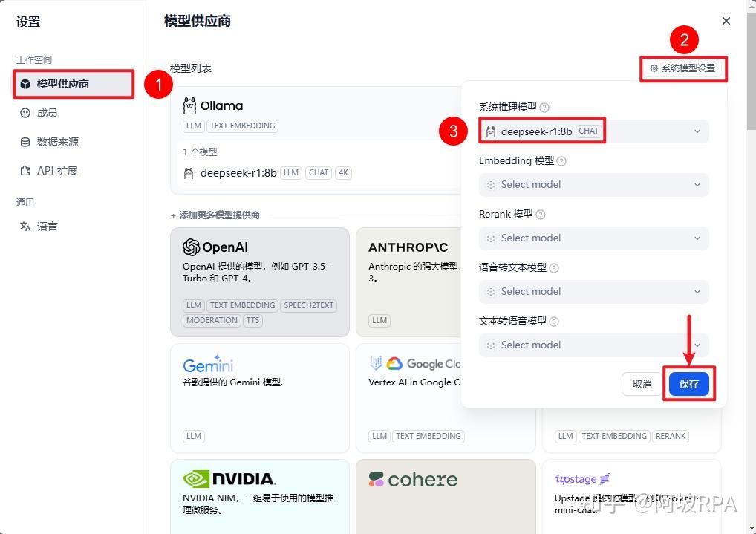Click the 保存 button
756x534 pixels.
click(x=688, y=384)
